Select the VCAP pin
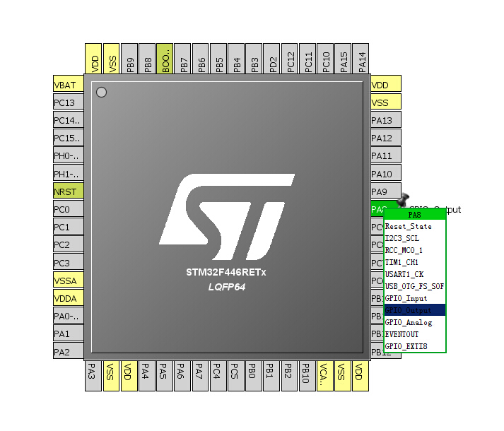Image resolution: width=504 pixels, height=431 pixels. click(325, 376)
